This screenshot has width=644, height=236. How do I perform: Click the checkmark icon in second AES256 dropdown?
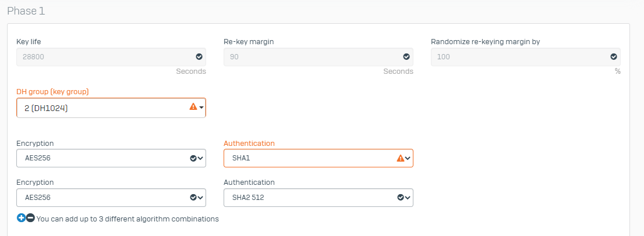coord(193,198)
